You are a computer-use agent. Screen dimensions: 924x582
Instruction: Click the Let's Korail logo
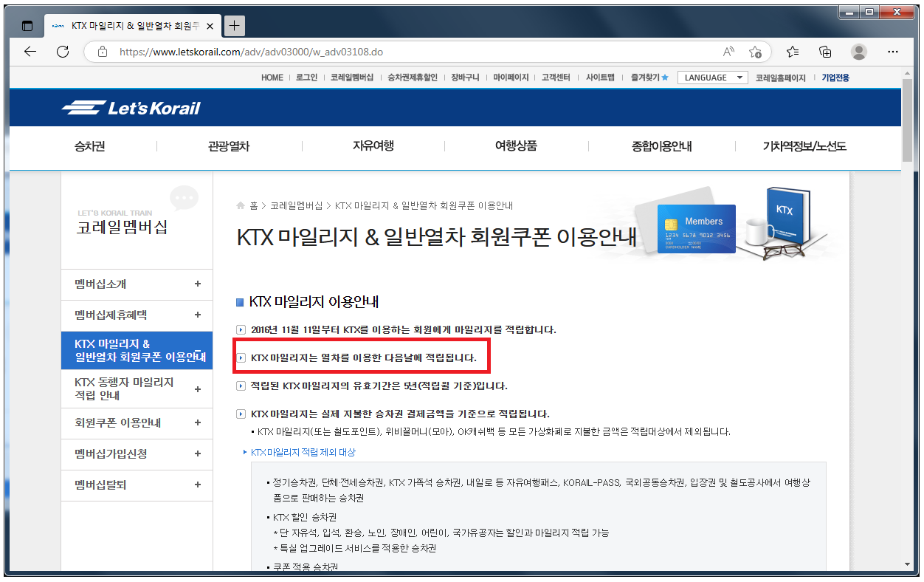pyautogui.click(x=131, y=108)
